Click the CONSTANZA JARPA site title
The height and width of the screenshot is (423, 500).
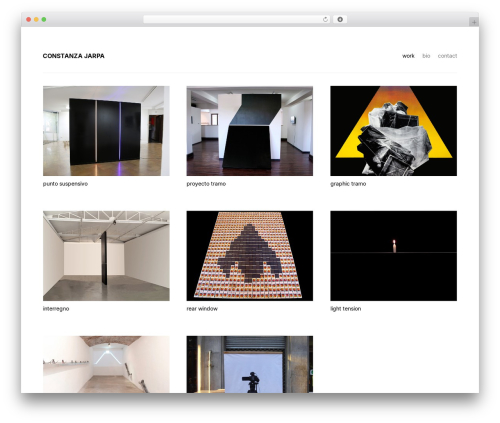[74, 56]
